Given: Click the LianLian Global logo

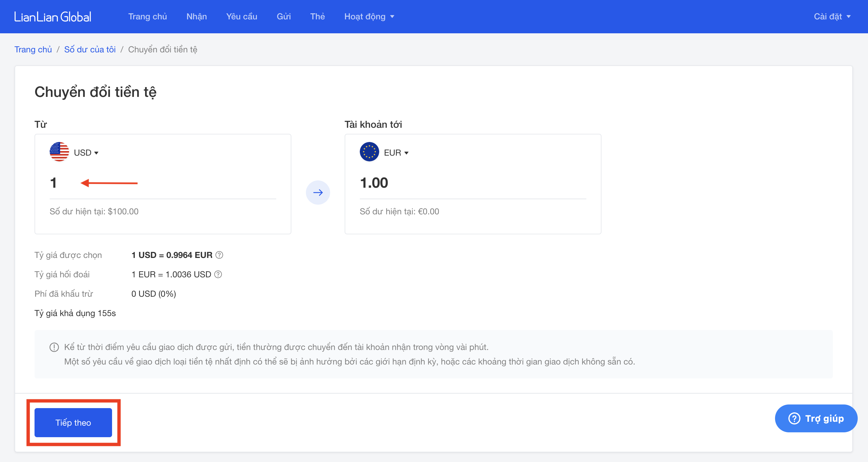Looking at the screenshot, I should click(x=53, y=16).
